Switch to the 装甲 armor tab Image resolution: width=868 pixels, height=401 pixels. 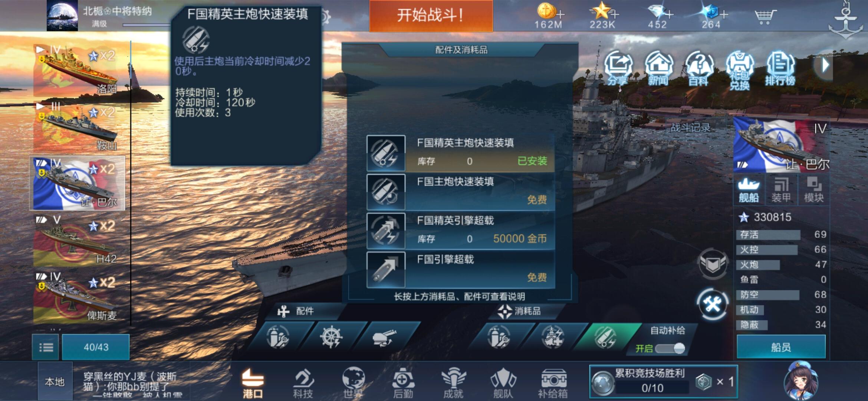781,190
